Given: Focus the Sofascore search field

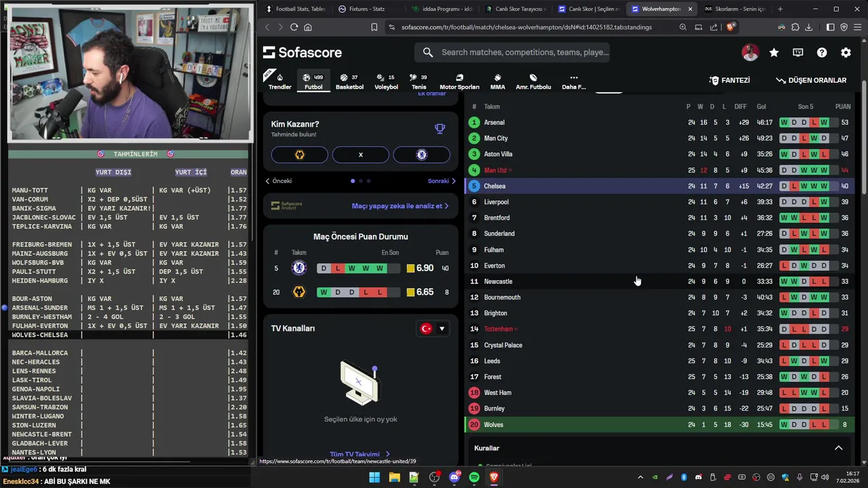Looking at the screenshot, I should point(512,52).
